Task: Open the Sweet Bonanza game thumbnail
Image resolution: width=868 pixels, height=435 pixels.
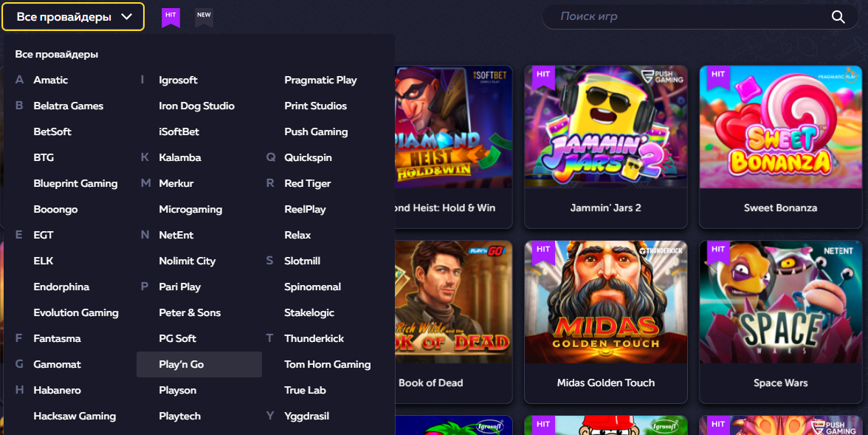Action: pyautogui.click(x=781, y=127)
